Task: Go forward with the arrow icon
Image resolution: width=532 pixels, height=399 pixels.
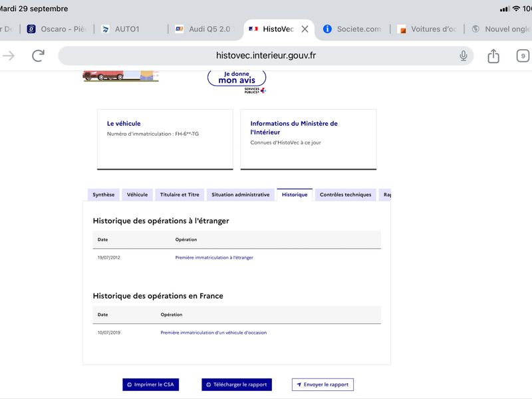Action: pos(9,56)
